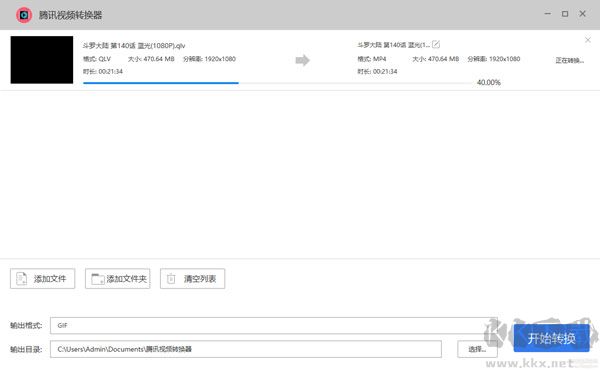Close the converter window
The width and height of the screenshot is (600, 370).
point(582,14)
